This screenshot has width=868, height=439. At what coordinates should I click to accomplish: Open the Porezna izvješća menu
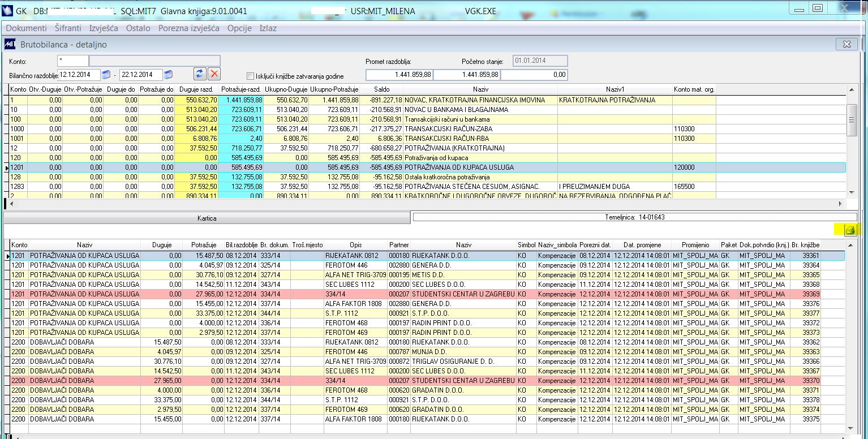pos(189,28)
